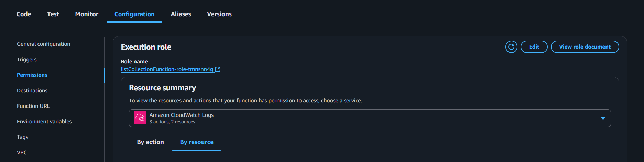
Task: Open the Versions tab
Action: tap(219, 14)
